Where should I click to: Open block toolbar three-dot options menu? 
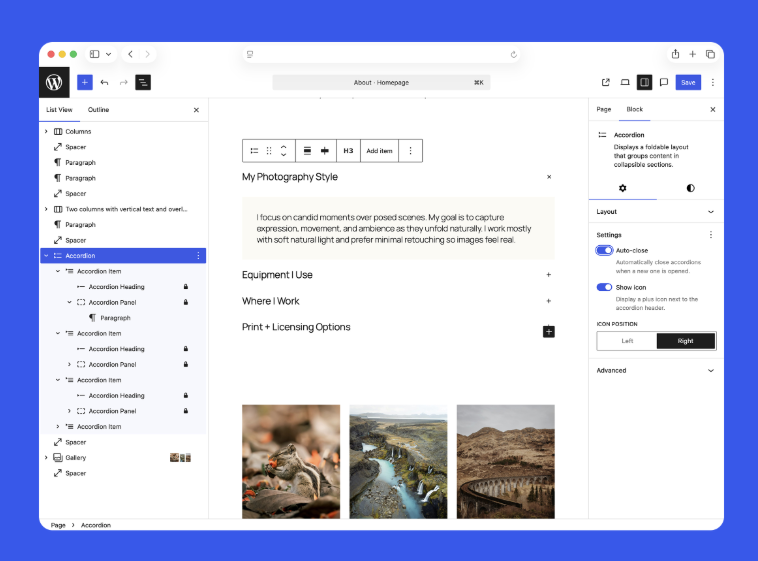point(410,151)
